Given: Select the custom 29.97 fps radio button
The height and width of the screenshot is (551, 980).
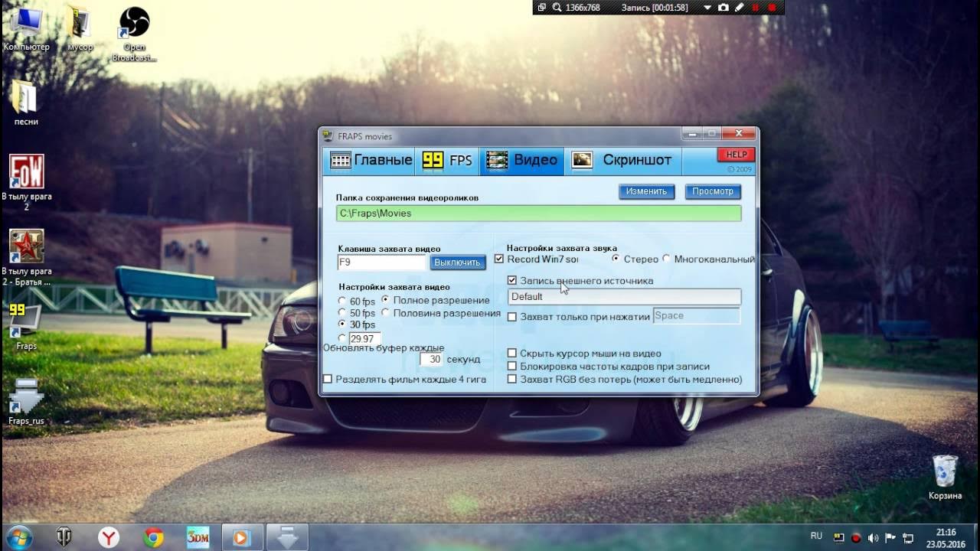Looking at the screenshot, I should click(342, 338).
